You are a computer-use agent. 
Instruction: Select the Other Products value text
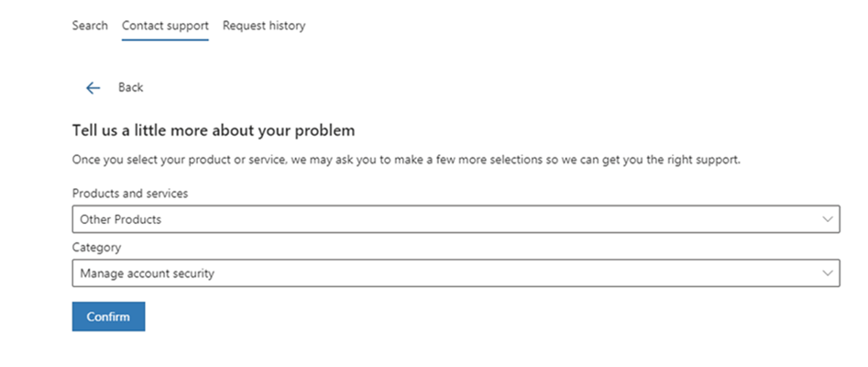tap(121, 219)
